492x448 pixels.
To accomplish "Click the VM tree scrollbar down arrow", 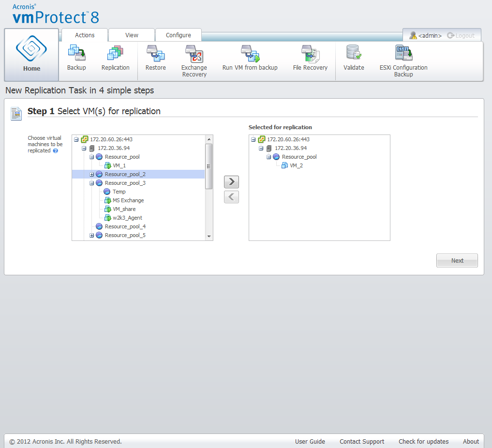I will point(209,237).
